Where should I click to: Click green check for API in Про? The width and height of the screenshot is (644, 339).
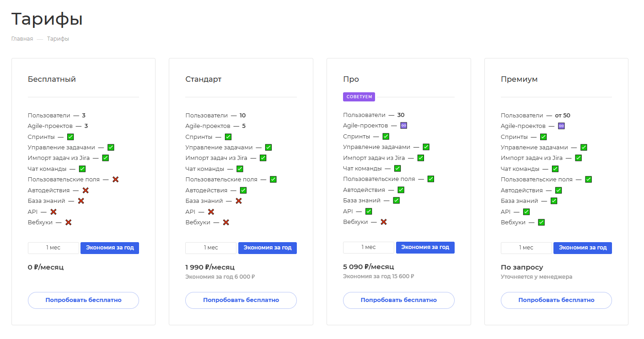369,211
